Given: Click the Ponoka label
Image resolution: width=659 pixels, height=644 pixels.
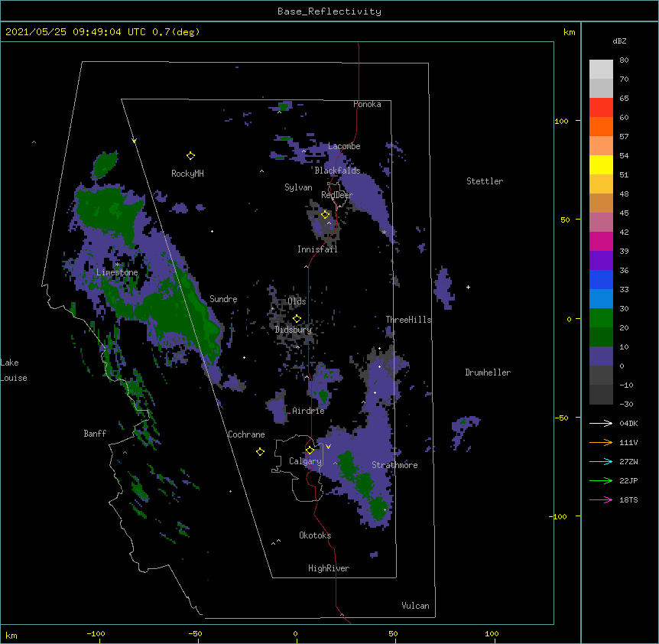Looking at the screenshot, I should click(x=367, y=104).
